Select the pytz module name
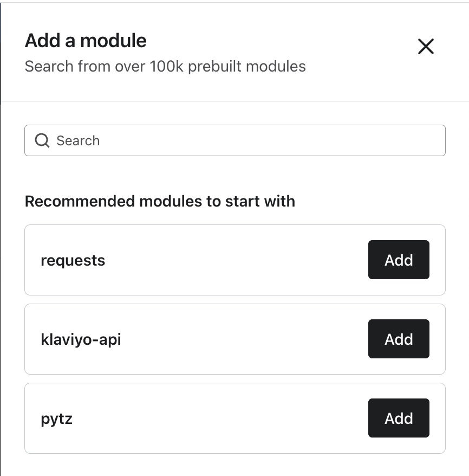469x476 pixels. pos(55,418)
